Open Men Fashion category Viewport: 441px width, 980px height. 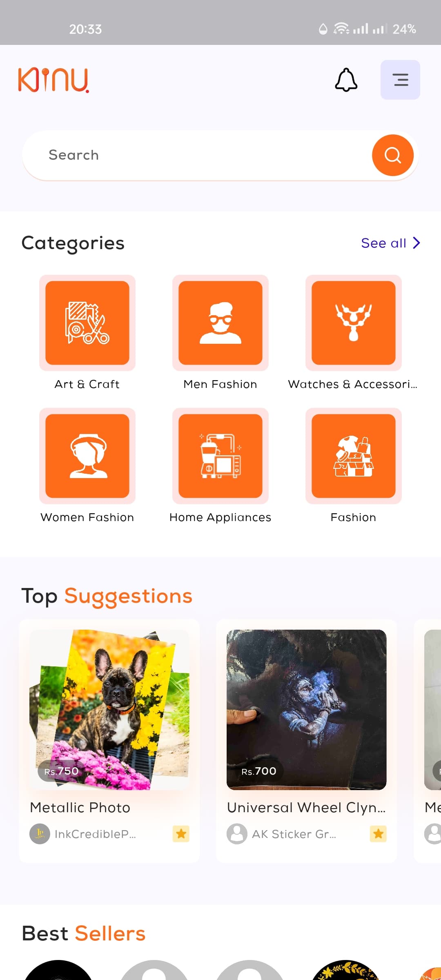pos(220,323)
